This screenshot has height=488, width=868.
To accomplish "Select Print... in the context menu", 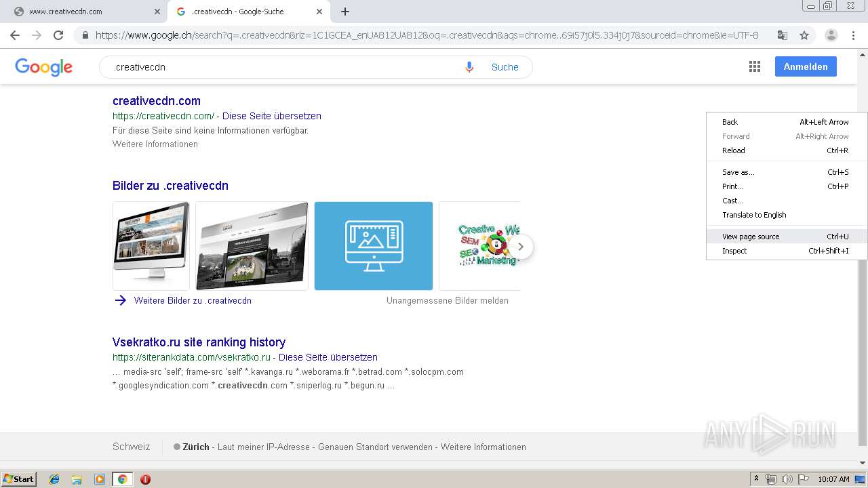I will (787, 186).
